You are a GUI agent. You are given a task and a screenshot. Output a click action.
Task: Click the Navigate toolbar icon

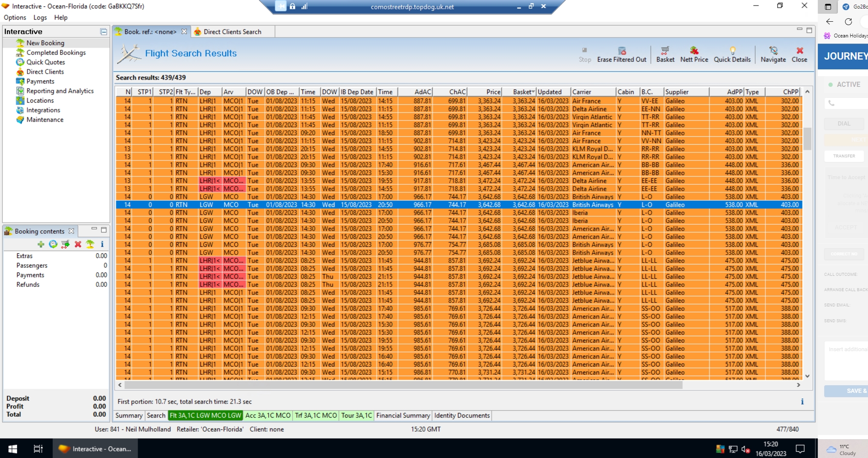[x=773, y=54]
